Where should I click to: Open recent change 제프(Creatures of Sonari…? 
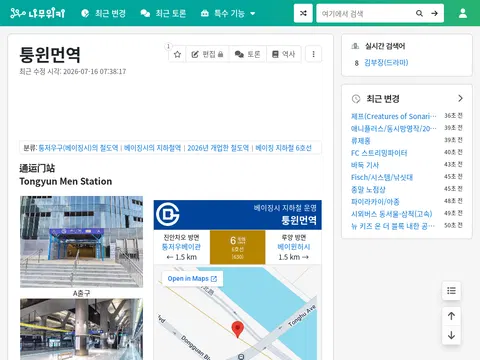(394, 116)
